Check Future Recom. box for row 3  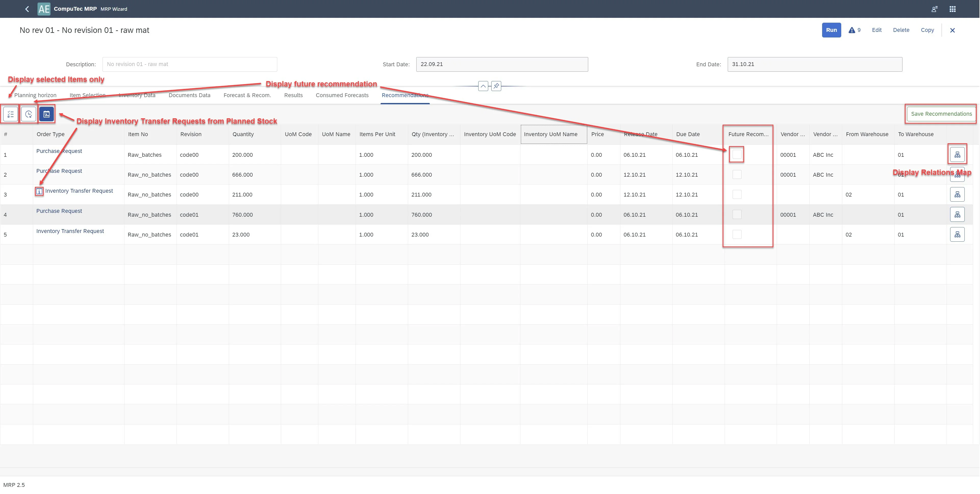pyautogui.click(x=737, y=194)
